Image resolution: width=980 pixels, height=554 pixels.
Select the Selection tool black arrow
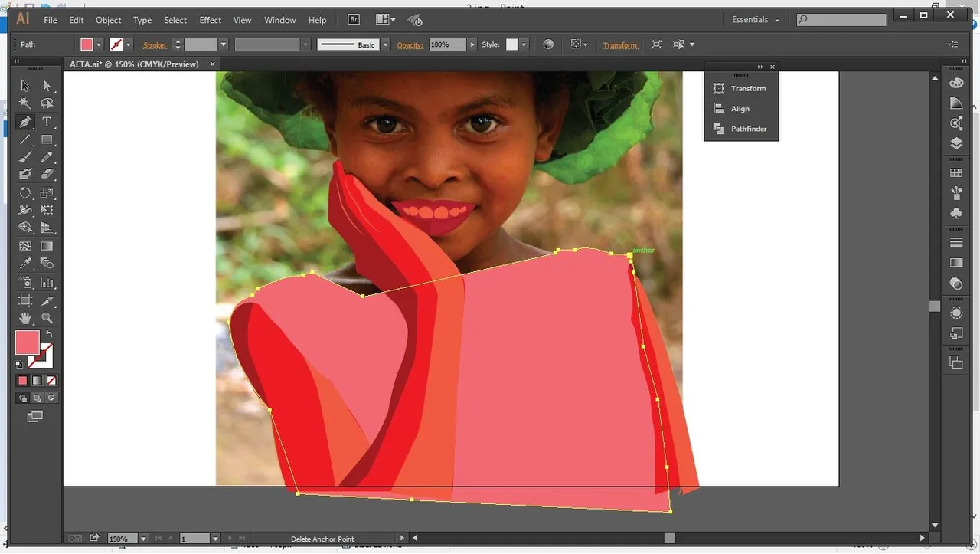(25, 86)
